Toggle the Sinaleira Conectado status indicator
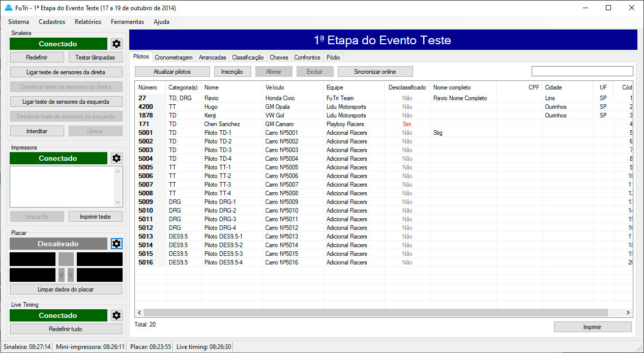644x353 pixels. (x=58, y=44)
